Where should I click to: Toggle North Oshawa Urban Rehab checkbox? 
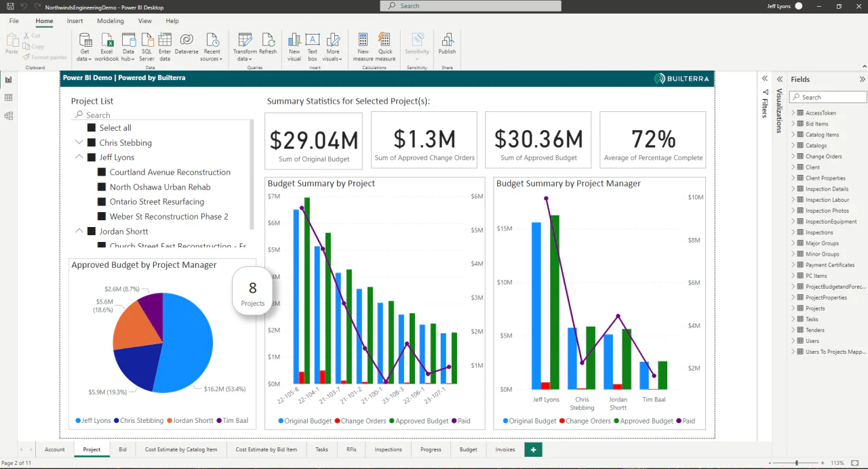pos(102,187)
